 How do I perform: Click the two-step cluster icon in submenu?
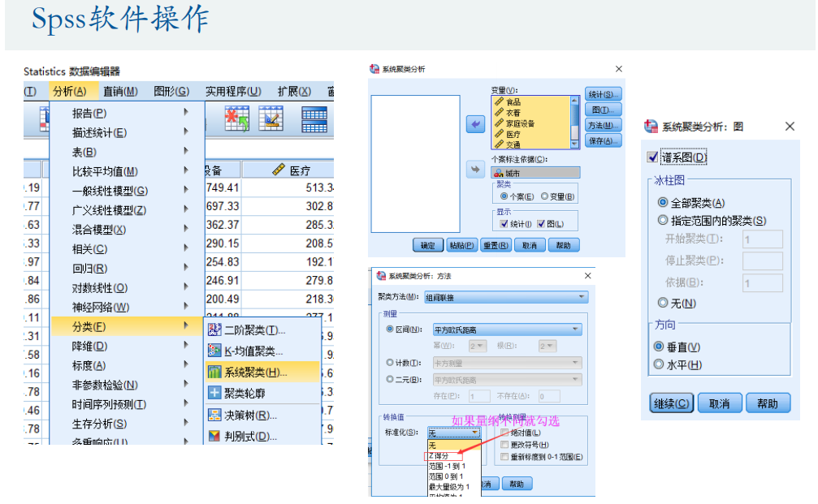tap(214, 330)
